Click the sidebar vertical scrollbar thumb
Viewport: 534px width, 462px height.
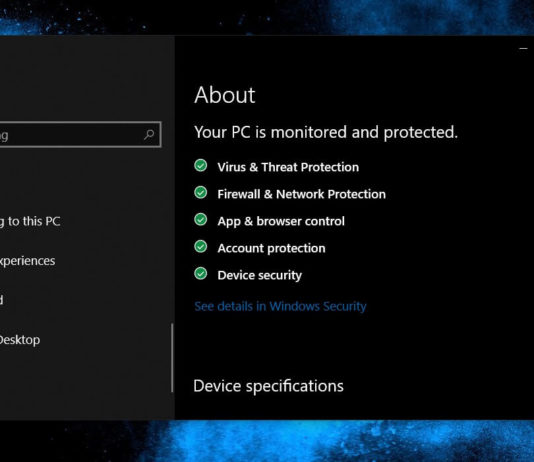(x=172, y=357)
